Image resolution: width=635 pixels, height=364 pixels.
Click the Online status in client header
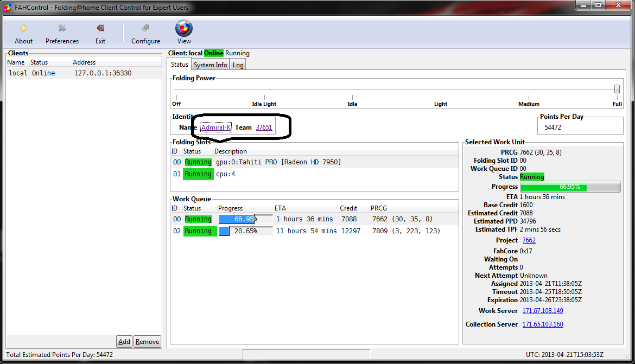coord(214,53)
